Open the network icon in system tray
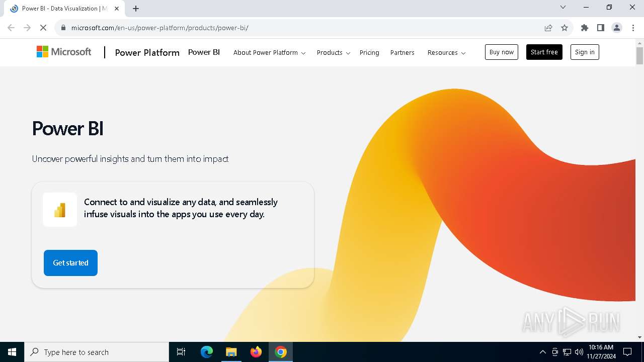The height and width of the screenshot is (362, 644). (567, 352)
